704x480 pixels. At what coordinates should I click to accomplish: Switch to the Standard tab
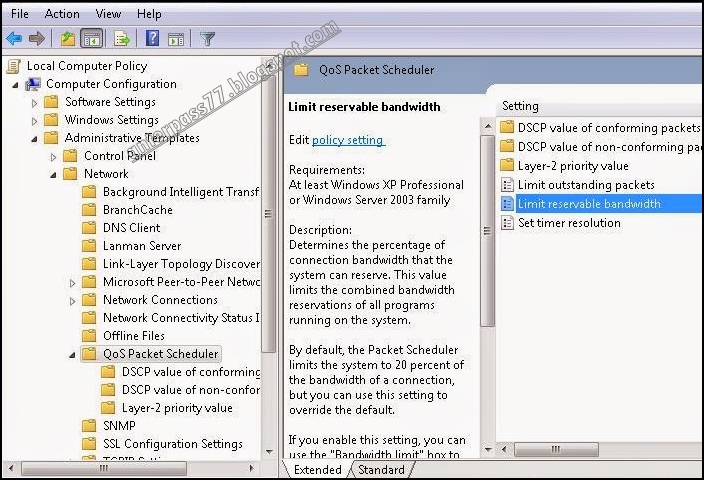coord(381,470)
